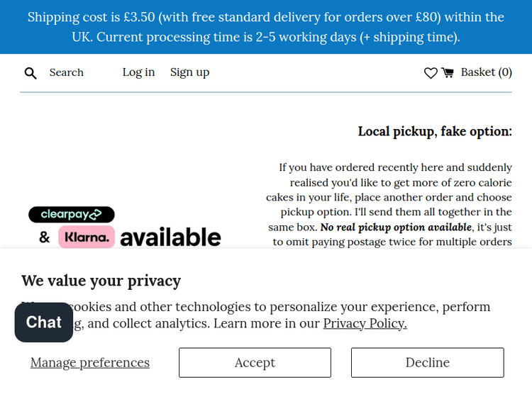Click the magnifying glass search icon
Viewport: 532px width, 399px height.
point(31,72)
